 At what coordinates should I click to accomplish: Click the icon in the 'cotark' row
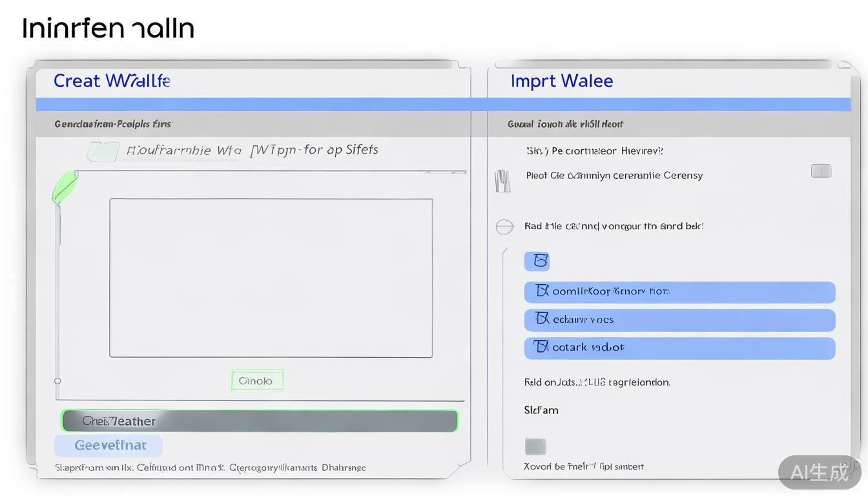541,347
